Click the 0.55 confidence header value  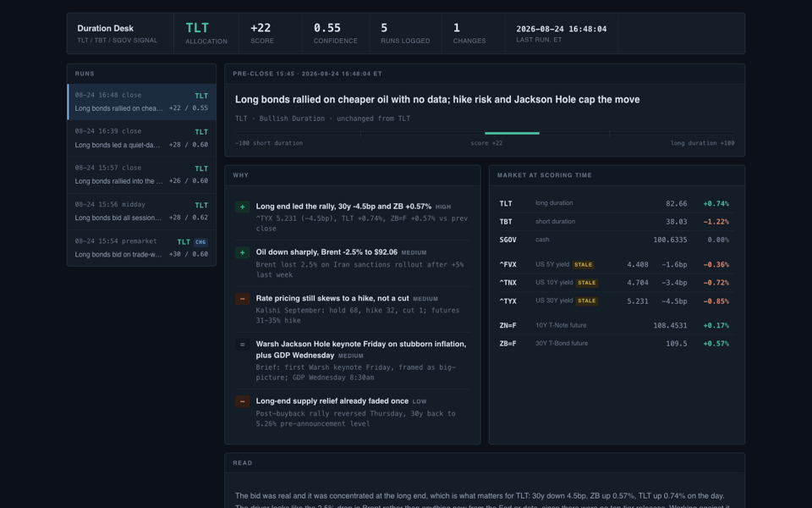[327, 28]
